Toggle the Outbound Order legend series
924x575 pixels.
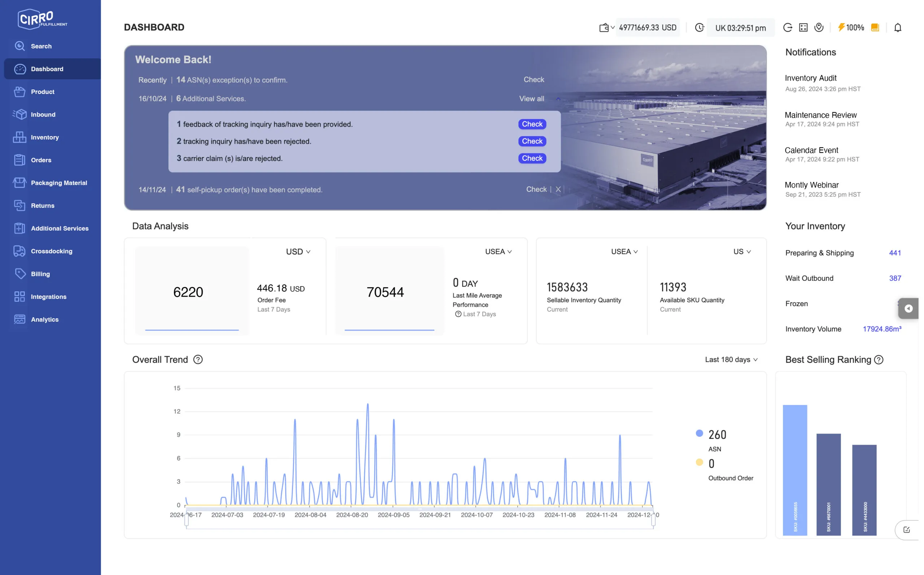pyautogui.click(x=699, y=462)
